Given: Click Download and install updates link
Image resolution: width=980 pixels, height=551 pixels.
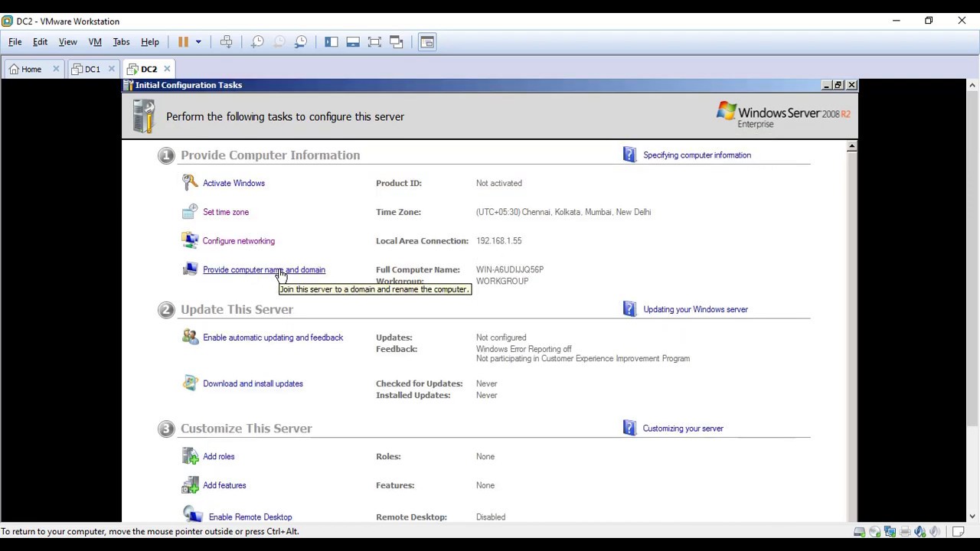Looking at the screenshot, I should 253,383.
